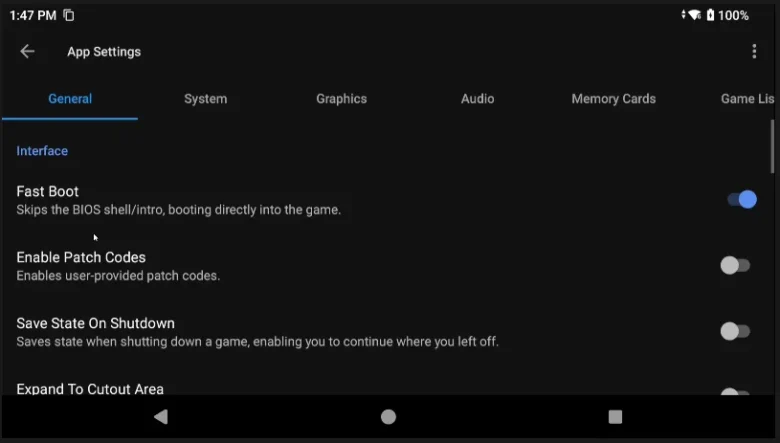Open the Graphics tab
The image size is (780, 443).
coord(341,99)
